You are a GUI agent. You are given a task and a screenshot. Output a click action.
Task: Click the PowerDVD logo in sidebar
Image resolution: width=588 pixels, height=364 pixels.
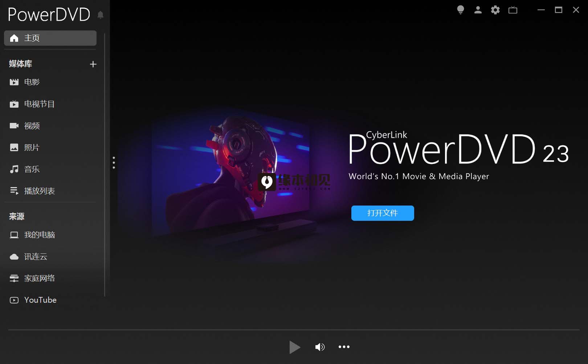click(x=49, y=15)
